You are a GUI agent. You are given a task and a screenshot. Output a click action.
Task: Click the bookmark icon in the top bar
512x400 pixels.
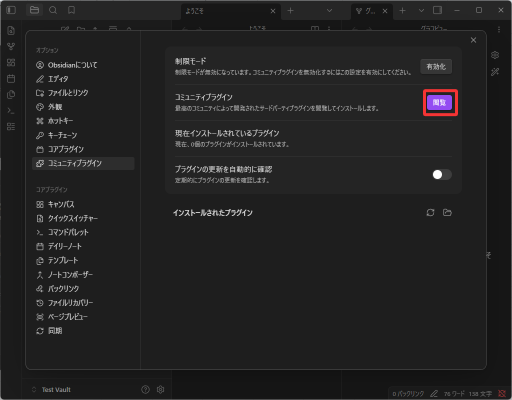[x=71, y=10]
